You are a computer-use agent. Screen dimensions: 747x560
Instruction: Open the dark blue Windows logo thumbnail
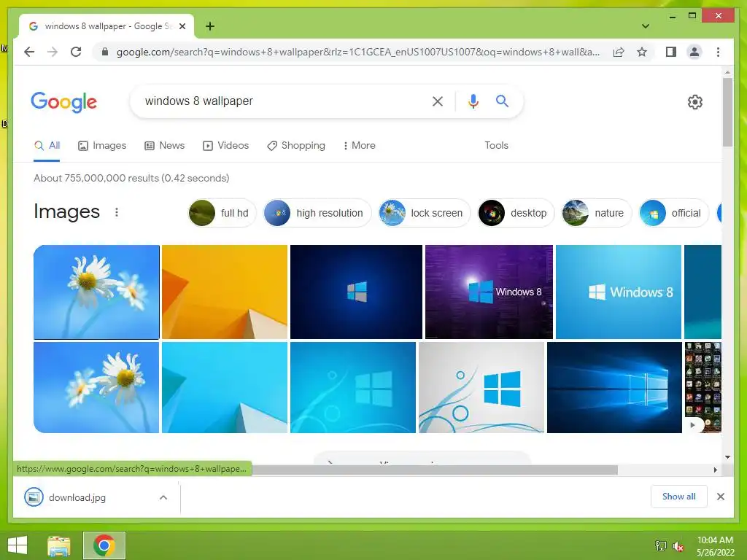pos(356,292)
